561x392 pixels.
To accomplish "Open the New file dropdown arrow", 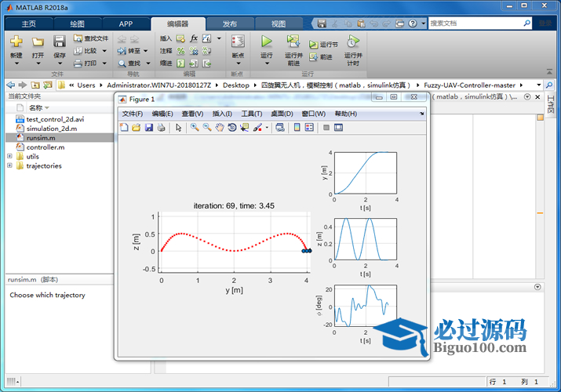I will pos(16,64).
